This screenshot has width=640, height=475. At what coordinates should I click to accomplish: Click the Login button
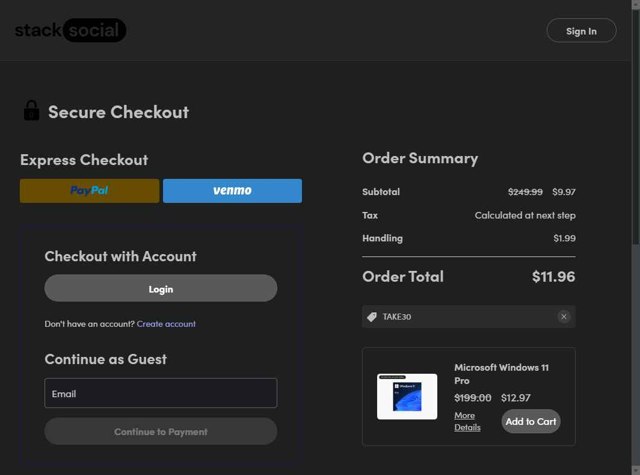point(161,289)
